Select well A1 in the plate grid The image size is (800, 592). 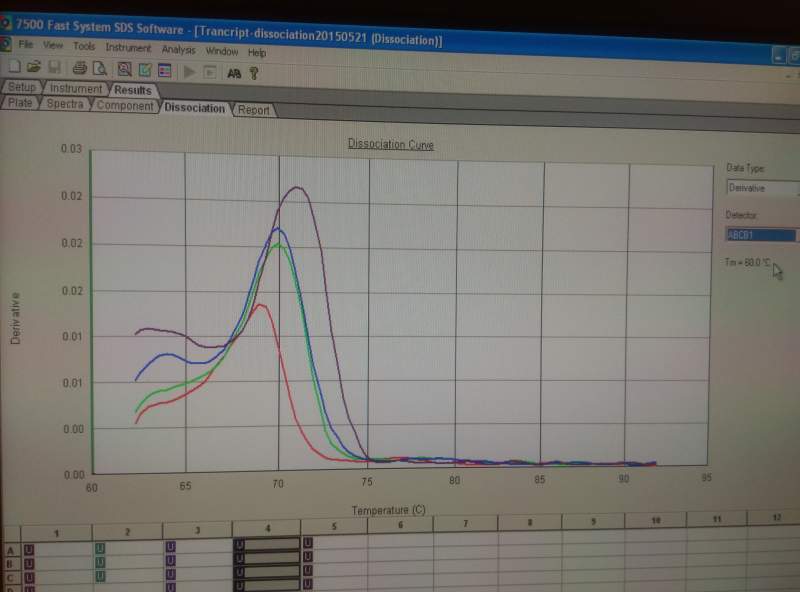[56, 550]
